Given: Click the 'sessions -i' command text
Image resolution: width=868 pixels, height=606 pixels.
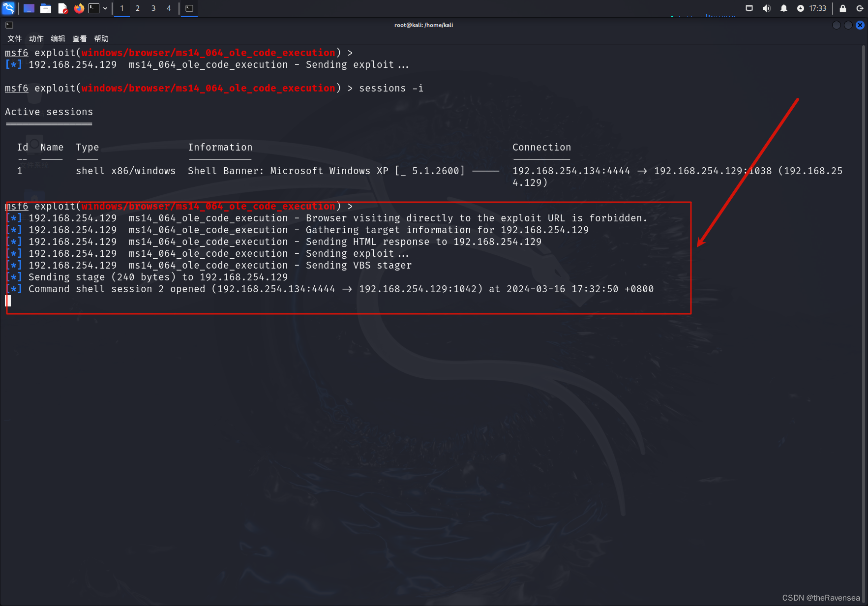Looking at the screenshot, I should [x=391, y=88].
